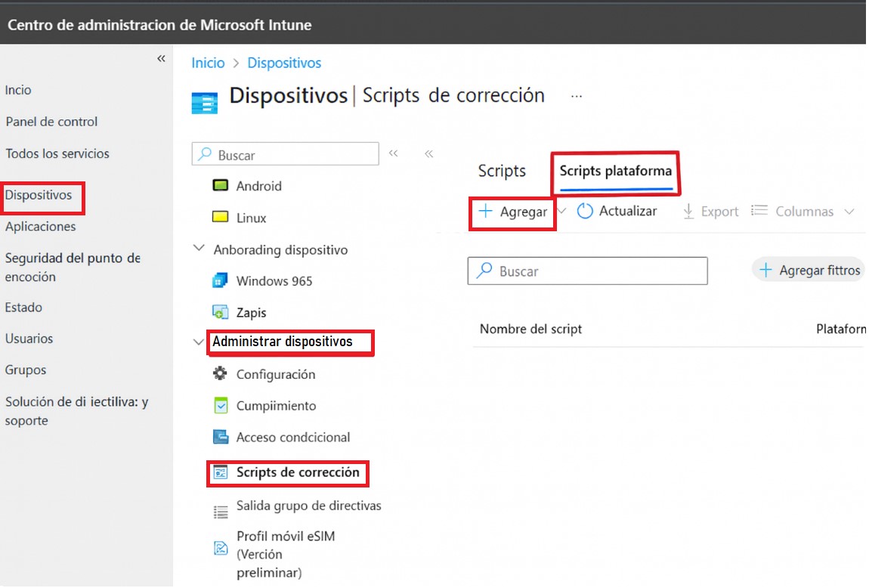Click the Profil móvil eSIM icon

click(x=221, y=549)
